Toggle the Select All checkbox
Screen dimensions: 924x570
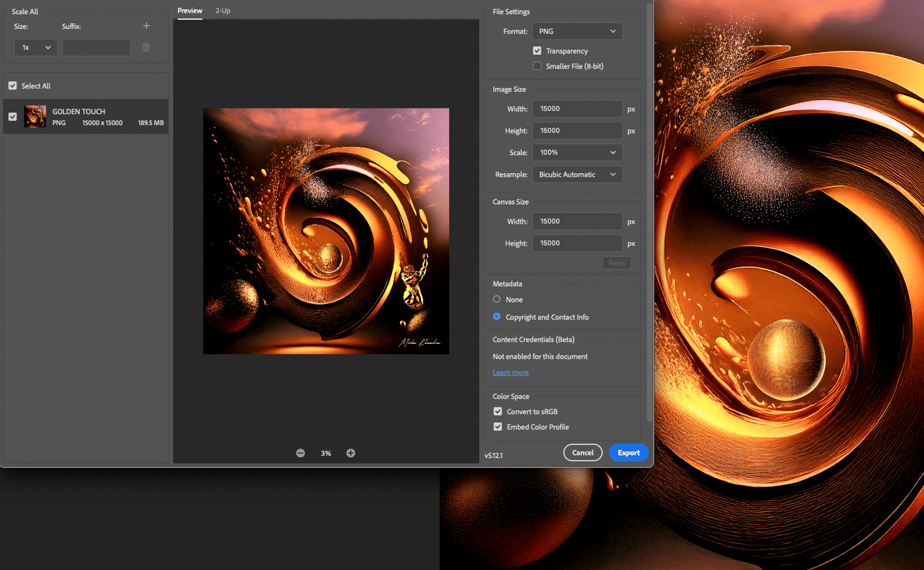(12, 86)
